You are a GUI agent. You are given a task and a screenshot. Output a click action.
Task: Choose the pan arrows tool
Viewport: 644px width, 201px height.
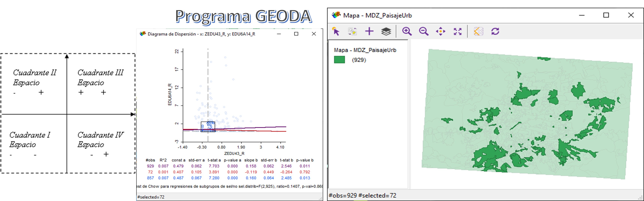coord(440,31)
